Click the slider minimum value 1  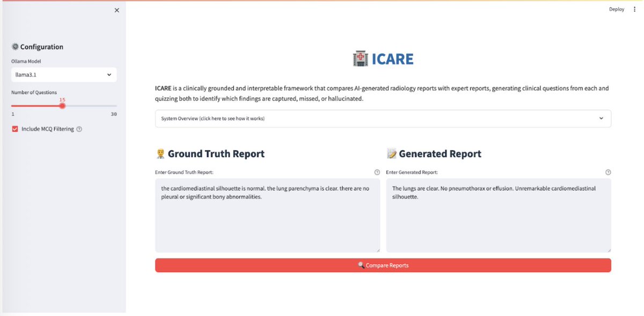[x=13, y=114]
